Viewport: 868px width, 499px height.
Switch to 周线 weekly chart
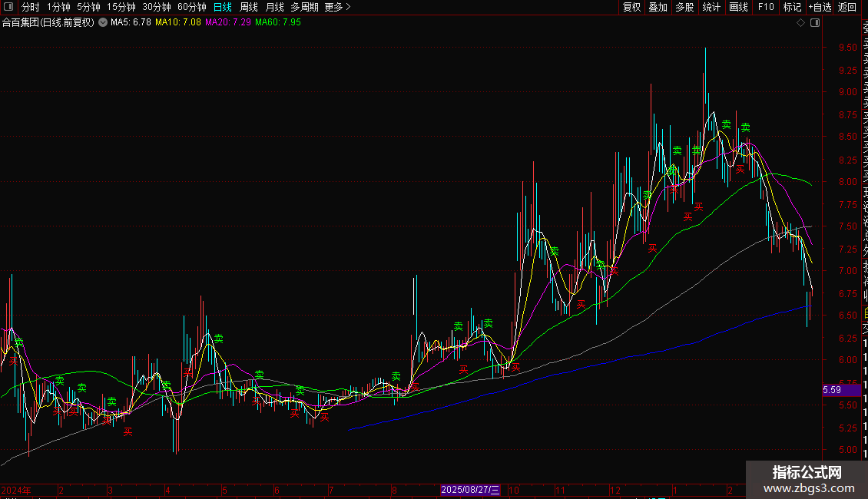pyautogui.click(x=249, y=7)
